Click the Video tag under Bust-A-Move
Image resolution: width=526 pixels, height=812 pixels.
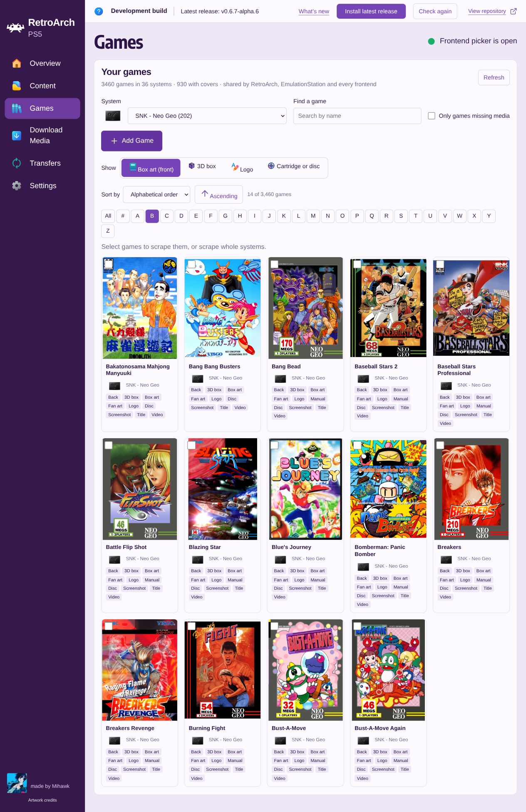280,778
